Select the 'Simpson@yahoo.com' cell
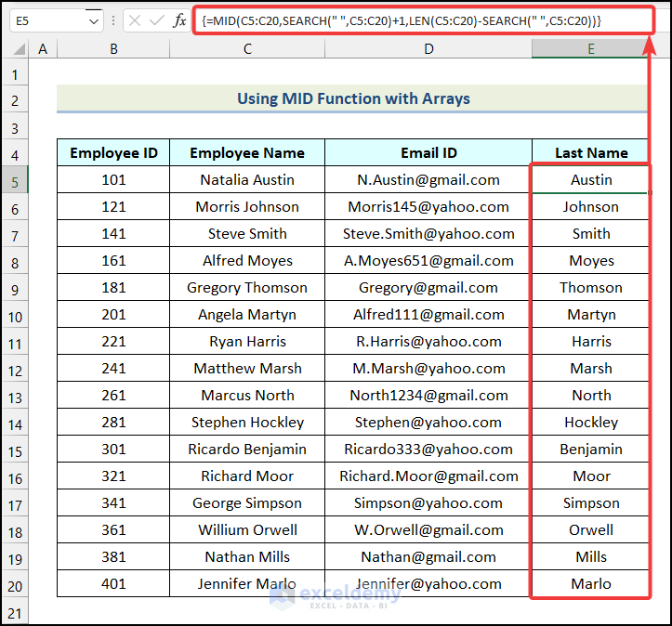Viewport: 672px width, 626px height. [428, 503]
